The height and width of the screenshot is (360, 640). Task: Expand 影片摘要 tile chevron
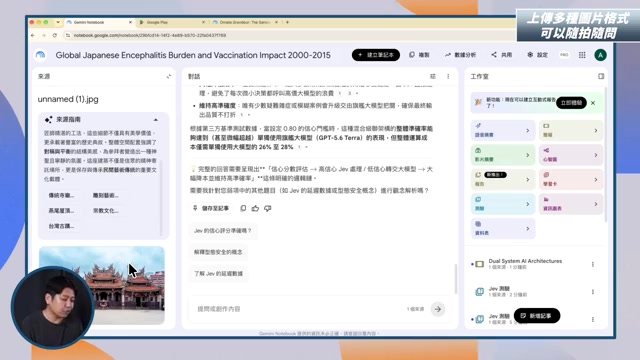[x=527, y=155]
